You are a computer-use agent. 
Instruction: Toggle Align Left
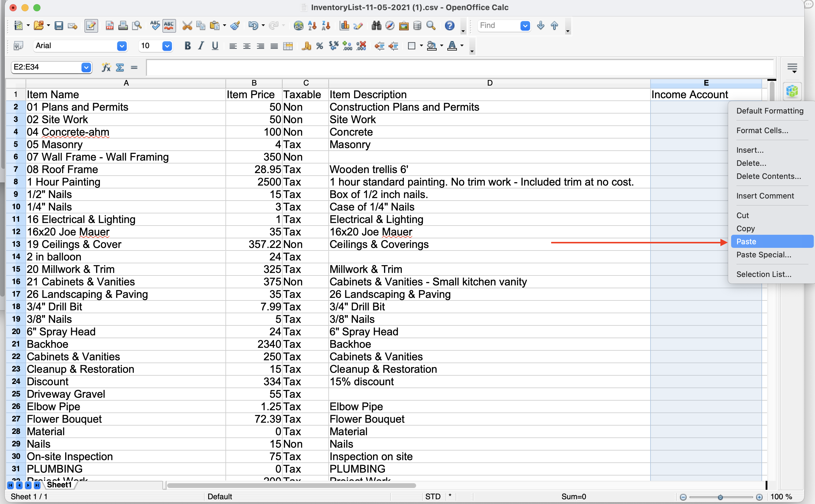point(233,46)
